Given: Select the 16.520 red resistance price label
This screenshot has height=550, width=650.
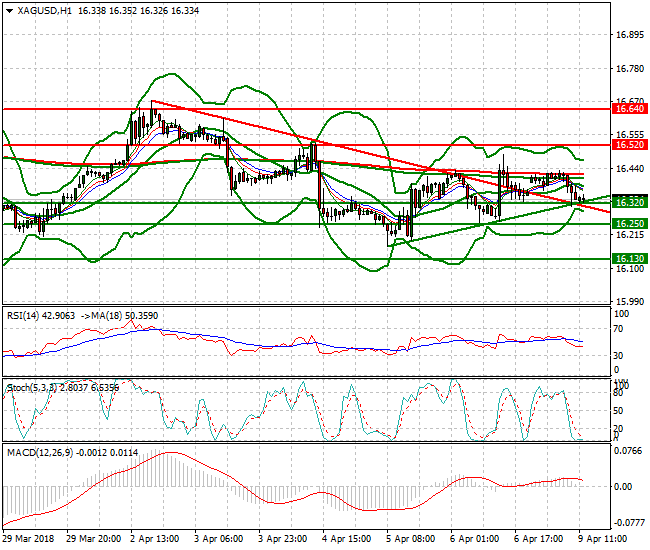Looking at the screenshot, I should coord(630,145).
